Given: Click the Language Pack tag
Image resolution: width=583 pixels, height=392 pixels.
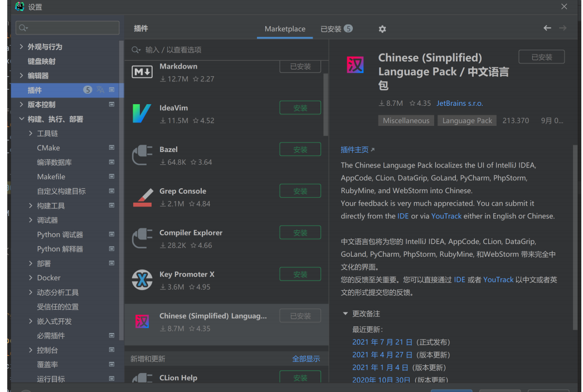Looking at the screenshot, I should [x=467, y=120].
